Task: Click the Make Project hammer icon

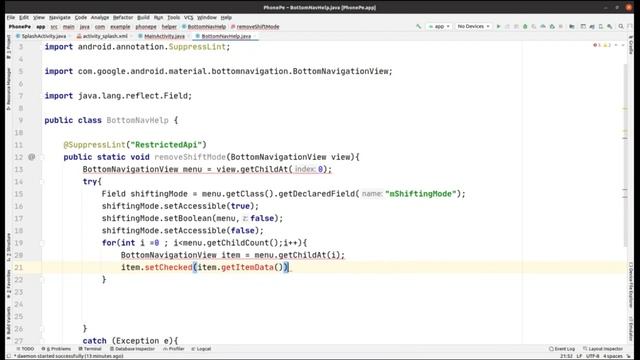Action: 418,27
